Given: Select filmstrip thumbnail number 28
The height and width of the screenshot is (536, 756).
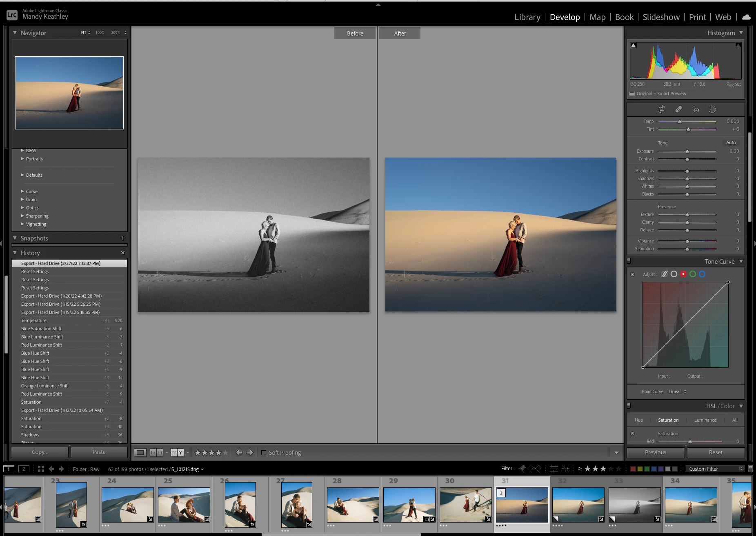Looking at the screenshot, I should (x=353, y=505).
